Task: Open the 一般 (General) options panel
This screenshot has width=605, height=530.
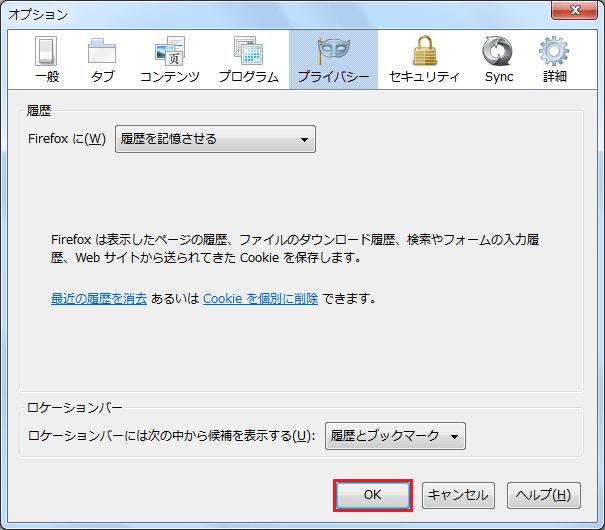Action: 47,60
